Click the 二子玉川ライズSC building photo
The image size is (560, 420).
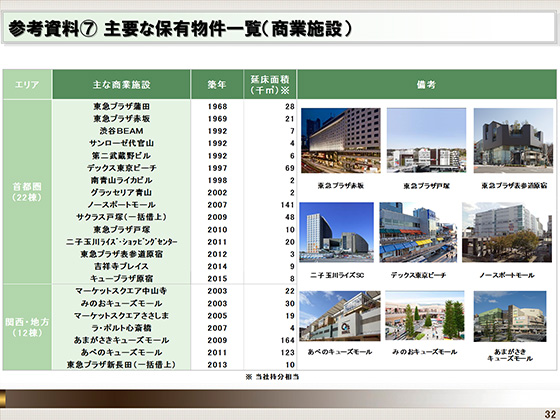[x=336, y=232]
